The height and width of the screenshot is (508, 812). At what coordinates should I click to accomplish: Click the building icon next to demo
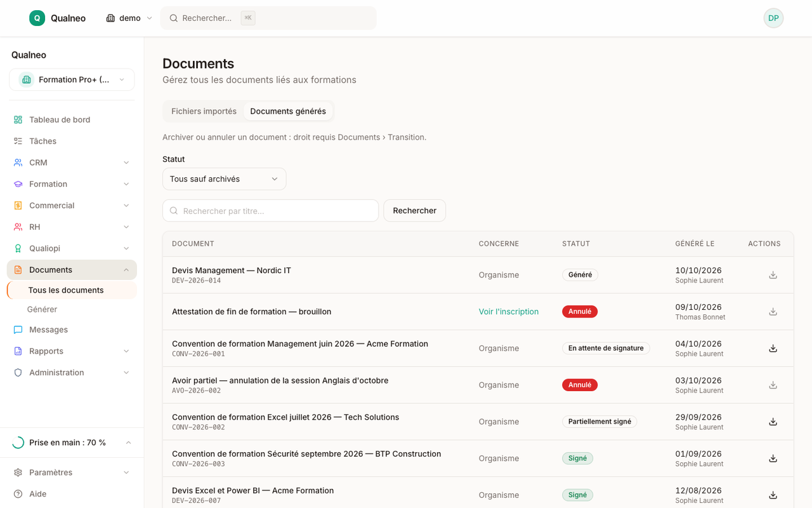click(110, 18)
